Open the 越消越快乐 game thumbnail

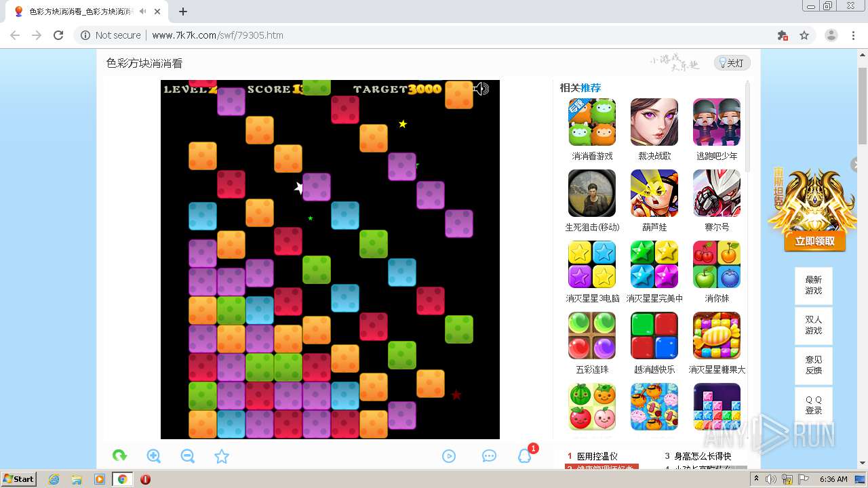654,335
